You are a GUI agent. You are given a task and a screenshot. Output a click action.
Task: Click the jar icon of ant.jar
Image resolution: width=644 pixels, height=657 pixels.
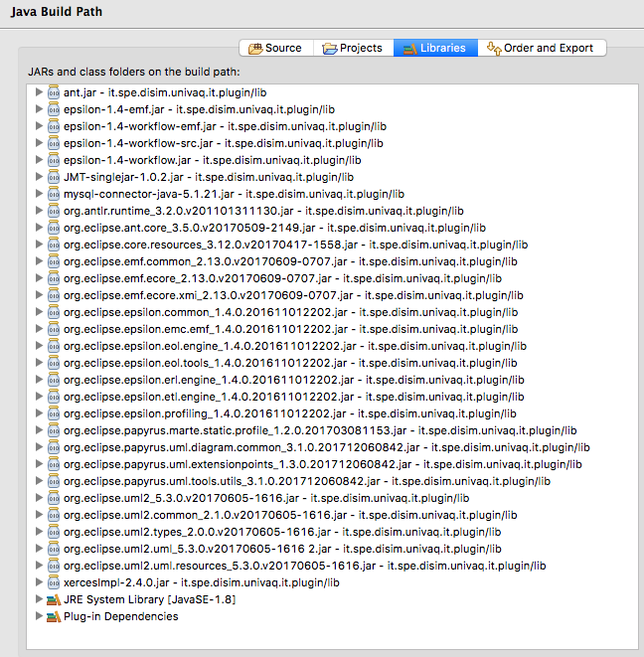pyautogui.click(x=54, y=92)
